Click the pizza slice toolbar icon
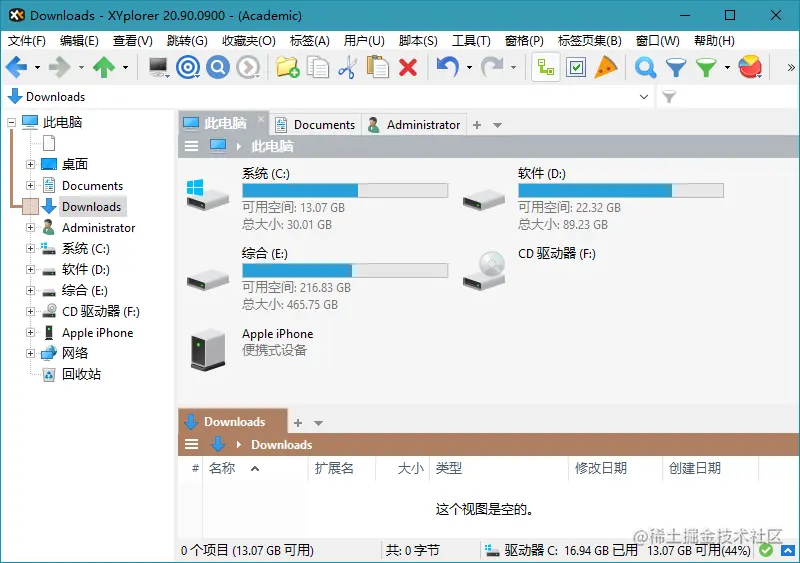This screenshot has height=563, width=800. [606, 67]
